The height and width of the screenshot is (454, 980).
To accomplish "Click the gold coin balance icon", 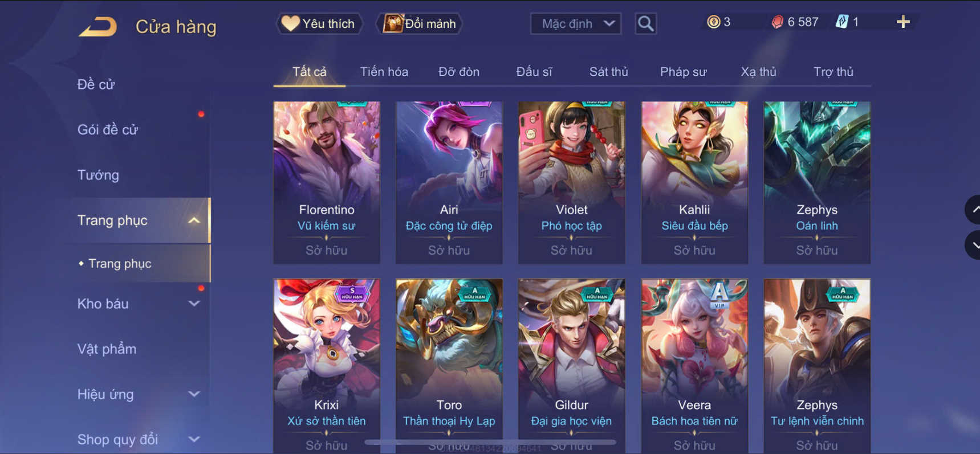I will coord(713,22).
